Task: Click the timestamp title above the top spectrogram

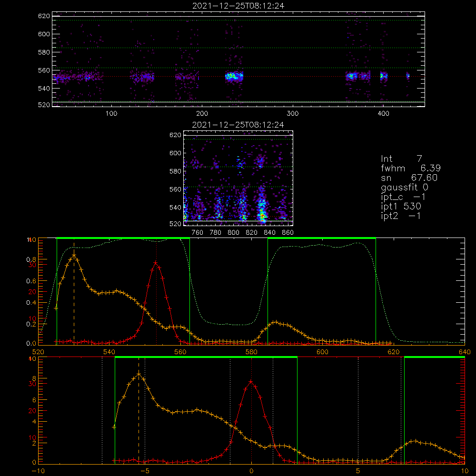Action: (238, 6)
